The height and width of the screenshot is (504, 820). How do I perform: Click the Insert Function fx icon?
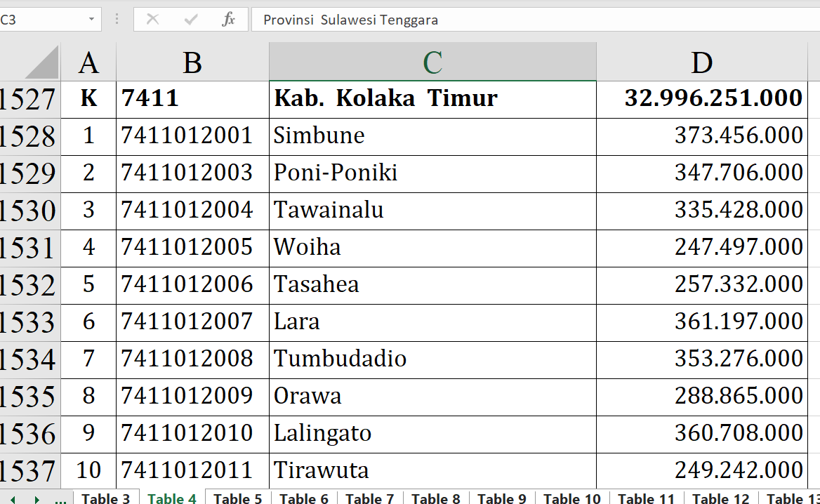[x=228, y=20]
